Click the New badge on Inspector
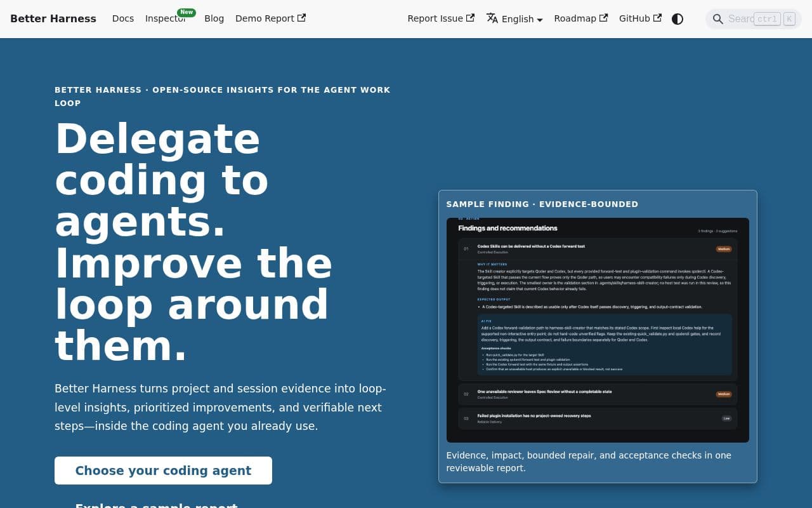This screenshot has height=508, width=812. click(187, 12)
